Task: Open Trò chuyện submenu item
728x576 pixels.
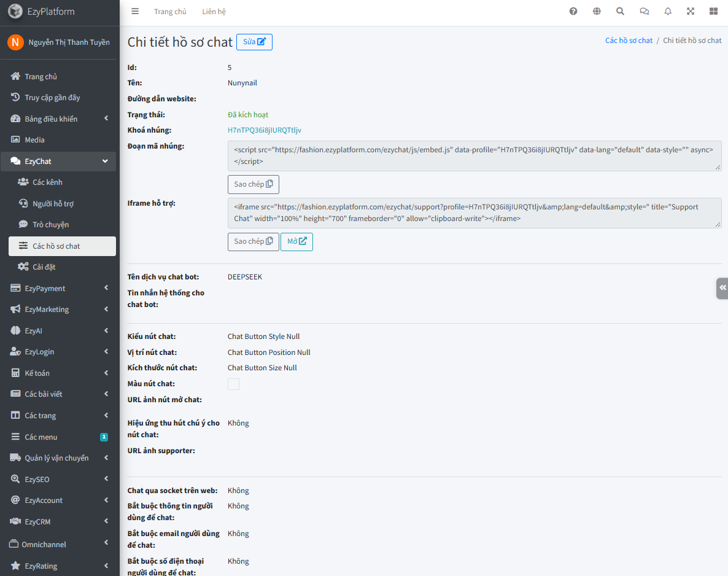Action: [62, 224]
